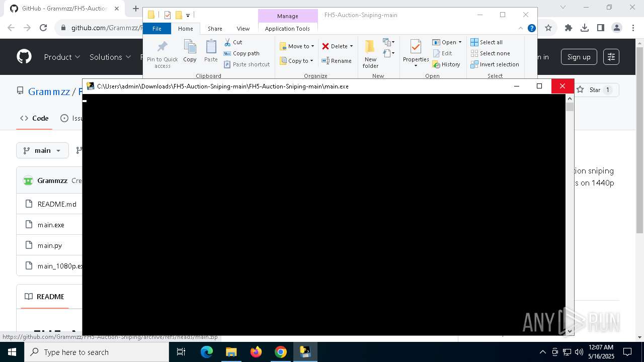Create a New folder from the ribbon
Screen dimensions: 644x362
point(370,54)
